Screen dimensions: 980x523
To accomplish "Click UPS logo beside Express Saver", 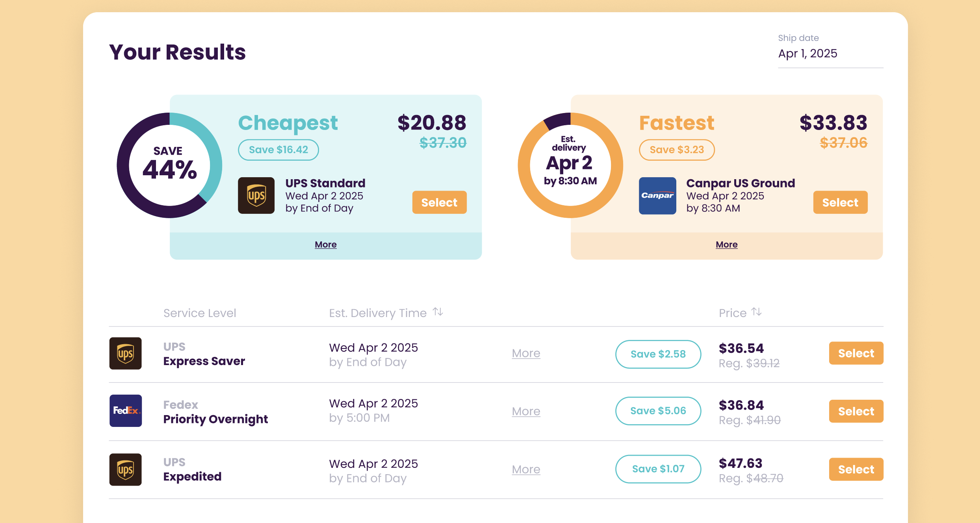I will (x=125, y=353).
